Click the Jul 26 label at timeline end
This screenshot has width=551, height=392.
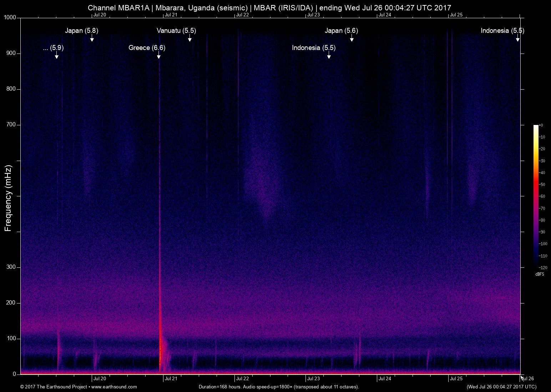click(x=527, y=378)
